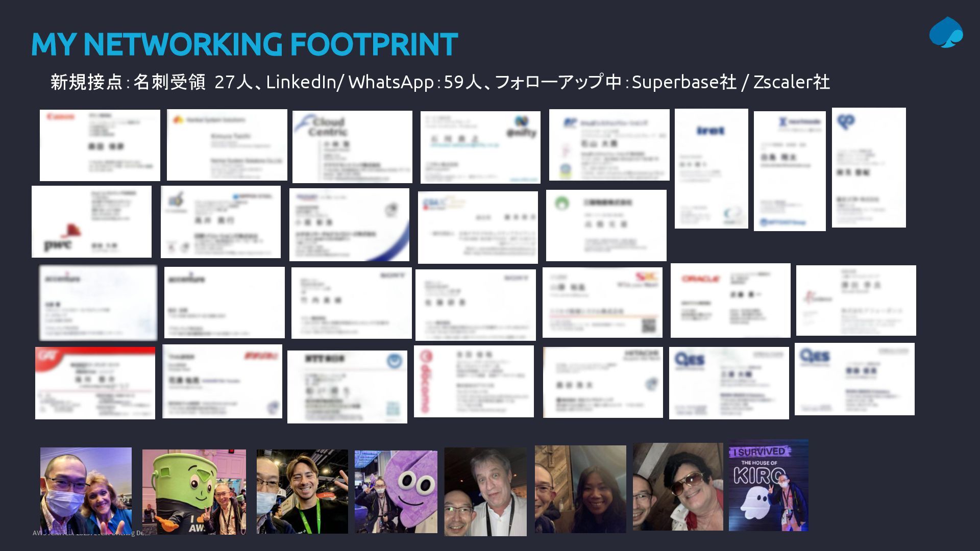Click the selfie with masked man photo

(86, 490)
